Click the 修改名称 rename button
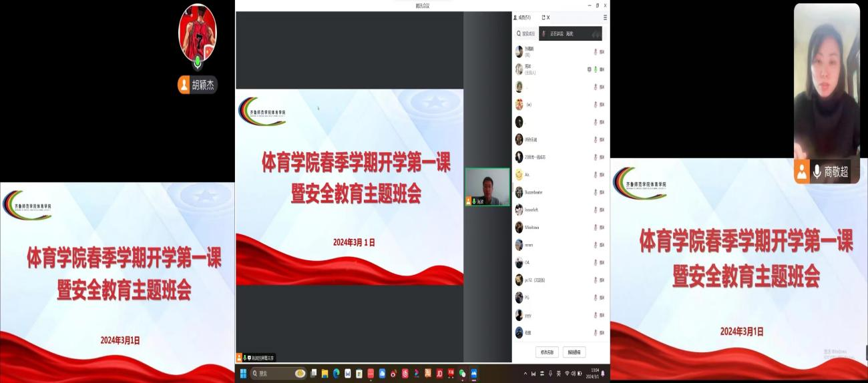 546,352
